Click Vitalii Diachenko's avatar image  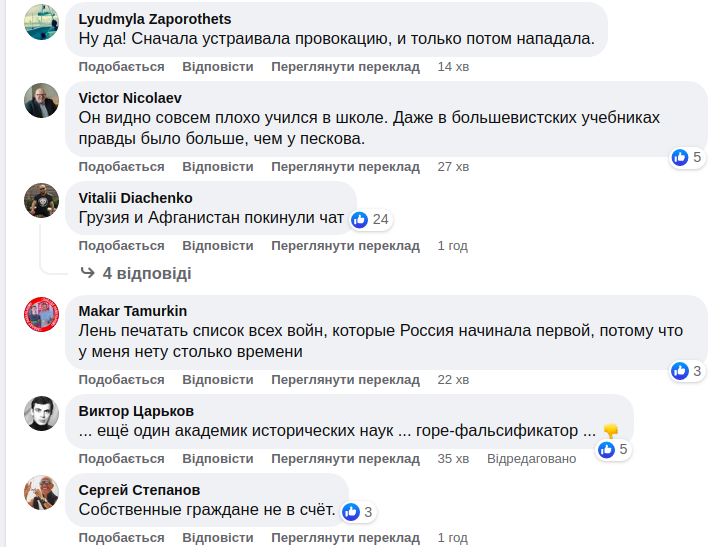(x=41, y=200)
